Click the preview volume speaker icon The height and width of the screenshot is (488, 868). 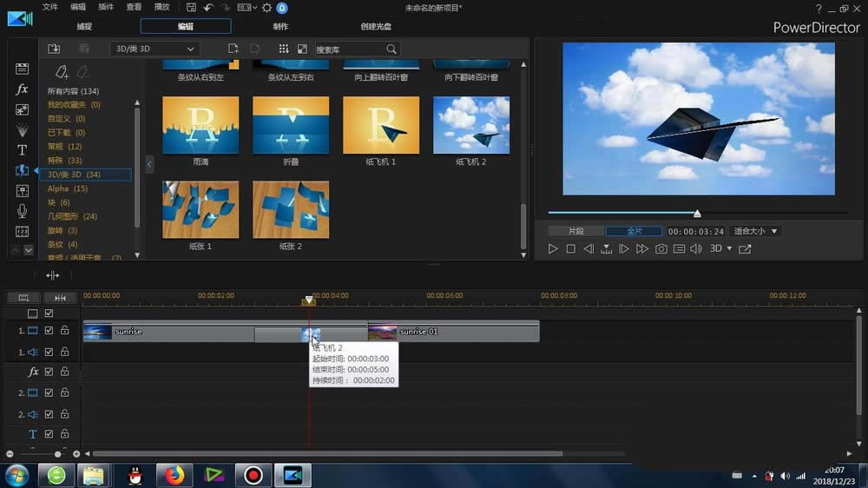point(695,249)
